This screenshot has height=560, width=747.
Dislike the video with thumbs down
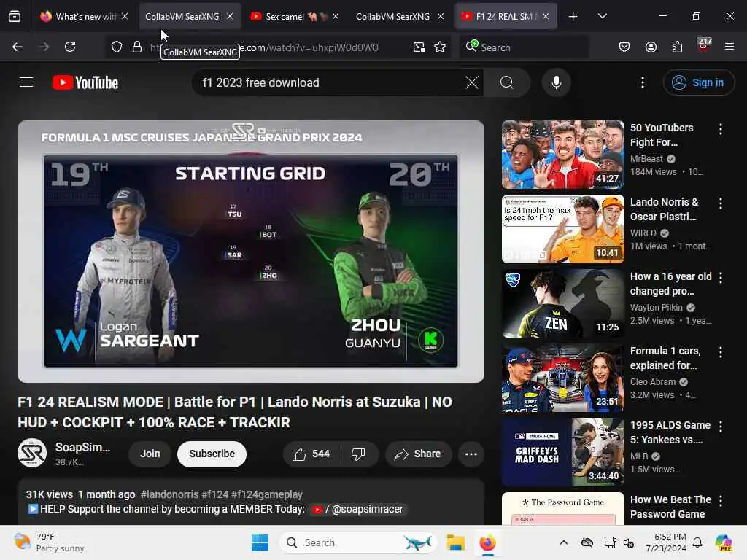[x=359, y=454]
